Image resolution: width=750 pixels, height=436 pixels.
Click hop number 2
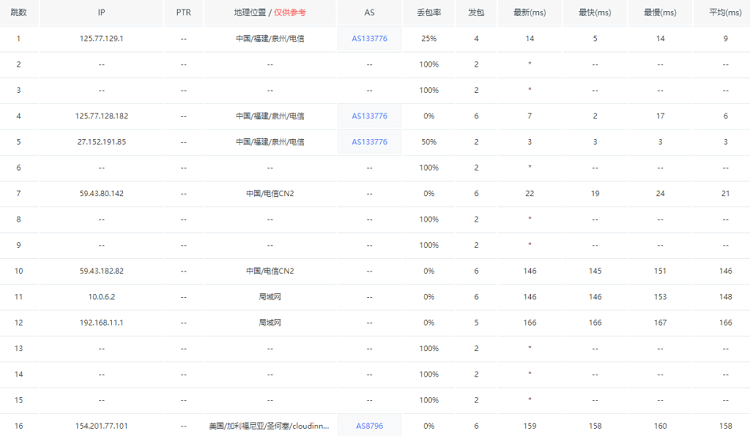pos(19,65)
